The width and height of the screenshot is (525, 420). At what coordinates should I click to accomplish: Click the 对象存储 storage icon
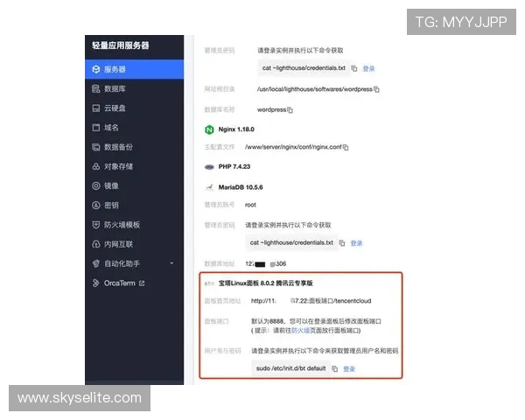pyautogui.click(x=96, y=166)
